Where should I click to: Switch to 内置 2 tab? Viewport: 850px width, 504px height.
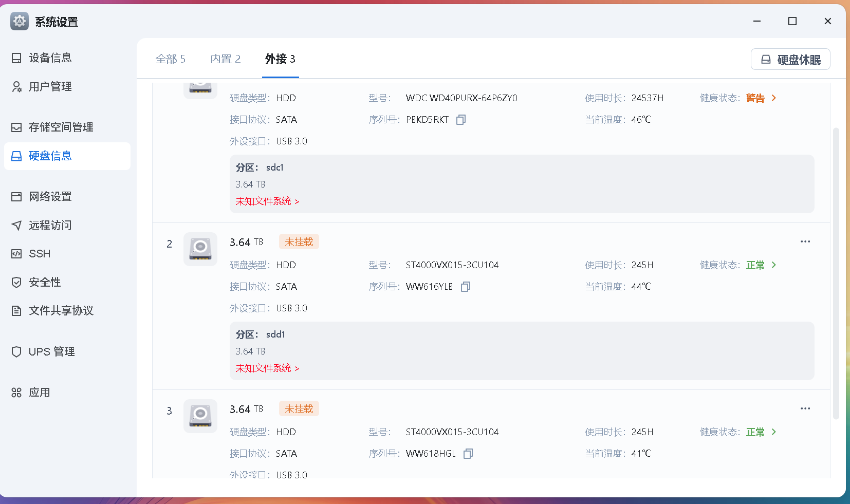226,59
